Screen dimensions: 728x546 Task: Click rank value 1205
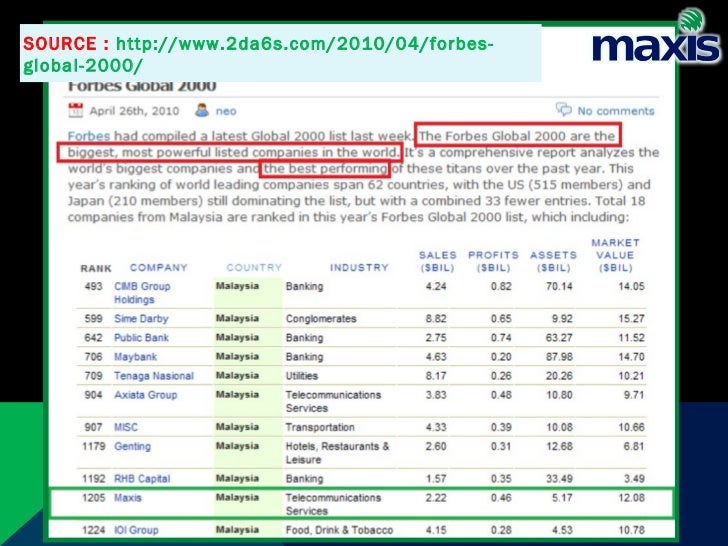coord(93,498)
